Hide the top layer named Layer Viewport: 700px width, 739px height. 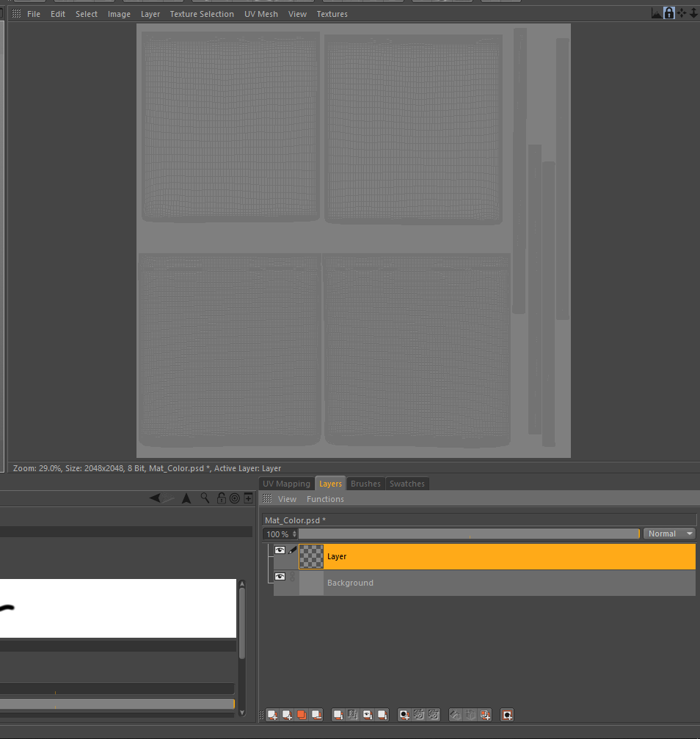pyautogui.click(x=280, y=550)
